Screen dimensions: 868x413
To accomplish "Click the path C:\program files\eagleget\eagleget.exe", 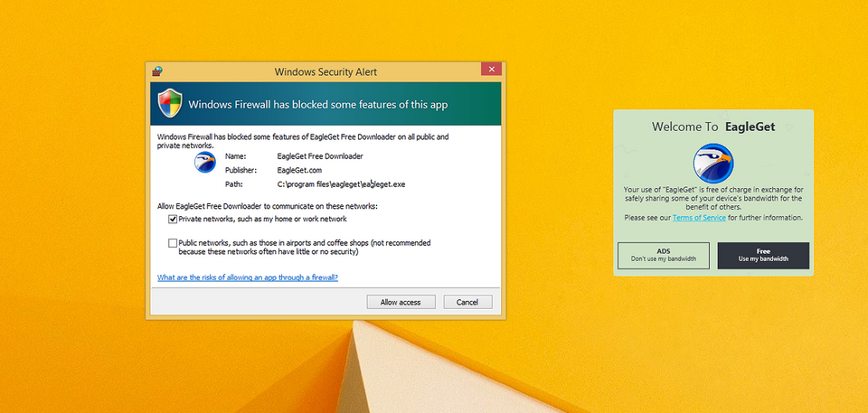I will 341,184.
